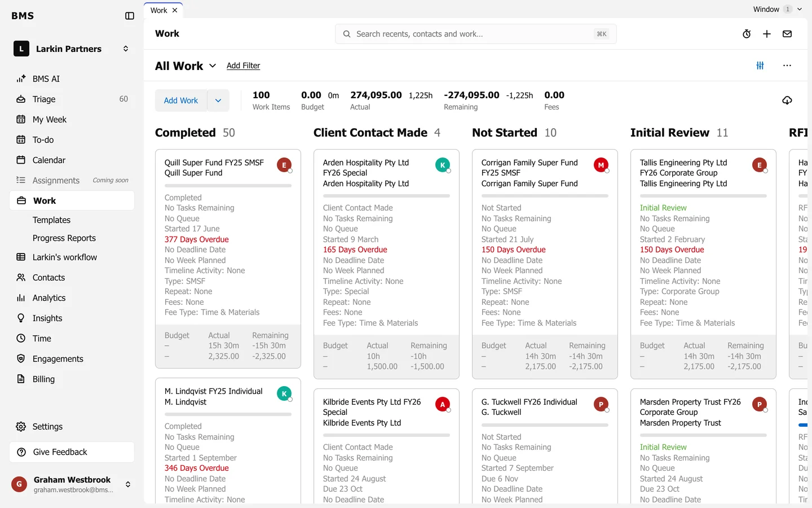Select Templates under Work
Screen dimensions: 812x508
(x=51, y=220)
